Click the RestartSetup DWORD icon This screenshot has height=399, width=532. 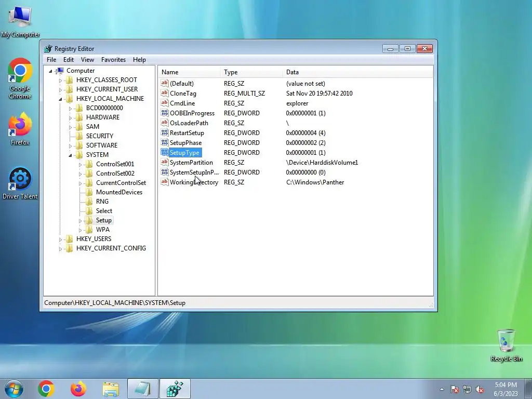165,132
